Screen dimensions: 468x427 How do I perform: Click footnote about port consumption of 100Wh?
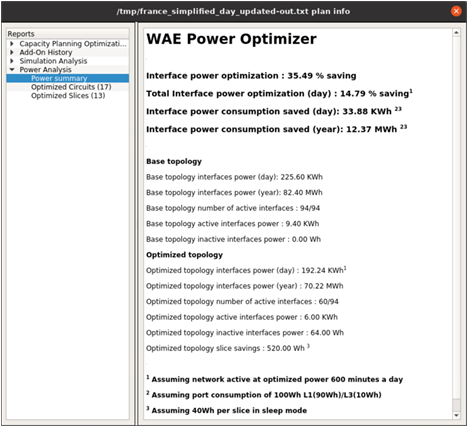click(264, 395)
